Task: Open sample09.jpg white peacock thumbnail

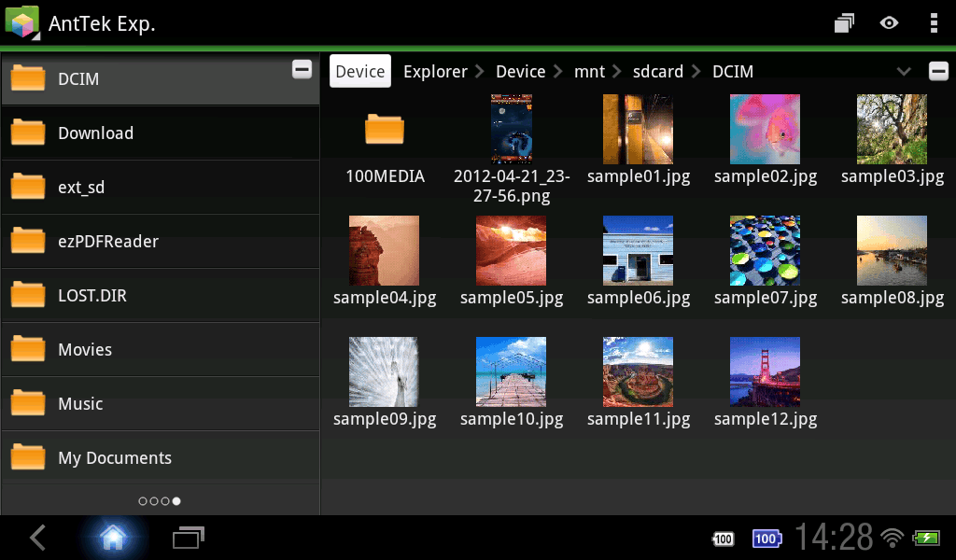Action: click(384, 371)
